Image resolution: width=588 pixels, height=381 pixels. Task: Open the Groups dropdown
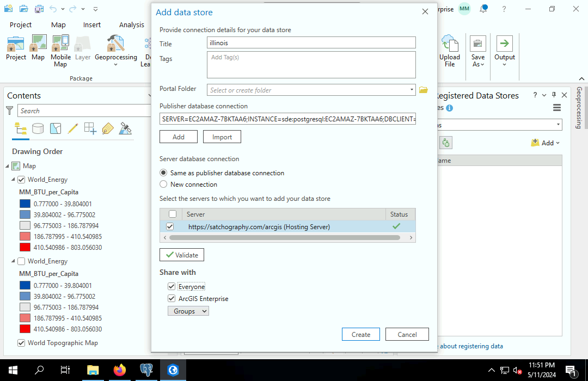click(188, 311)
